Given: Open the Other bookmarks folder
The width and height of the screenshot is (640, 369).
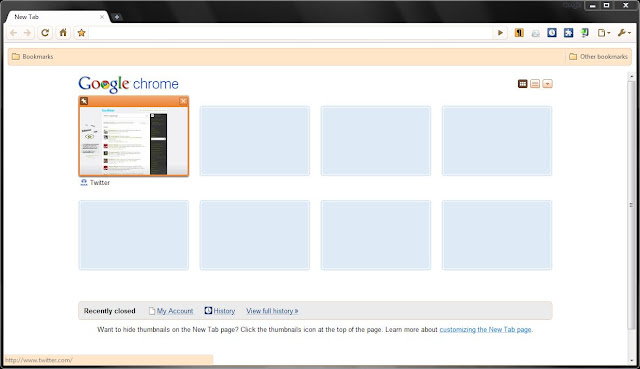Looking at the screenshot, I should 598,56.
